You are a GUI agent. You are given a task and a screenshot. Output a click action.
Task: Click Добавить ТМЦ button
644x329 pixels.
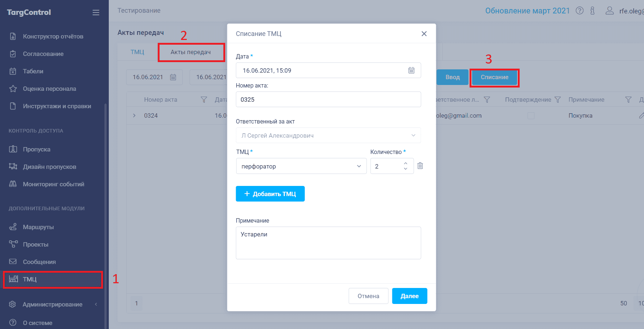tap(270, 194)
